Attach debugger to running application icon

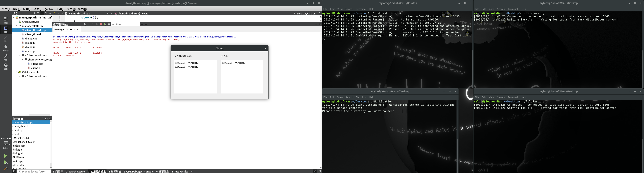pos(105,24)
